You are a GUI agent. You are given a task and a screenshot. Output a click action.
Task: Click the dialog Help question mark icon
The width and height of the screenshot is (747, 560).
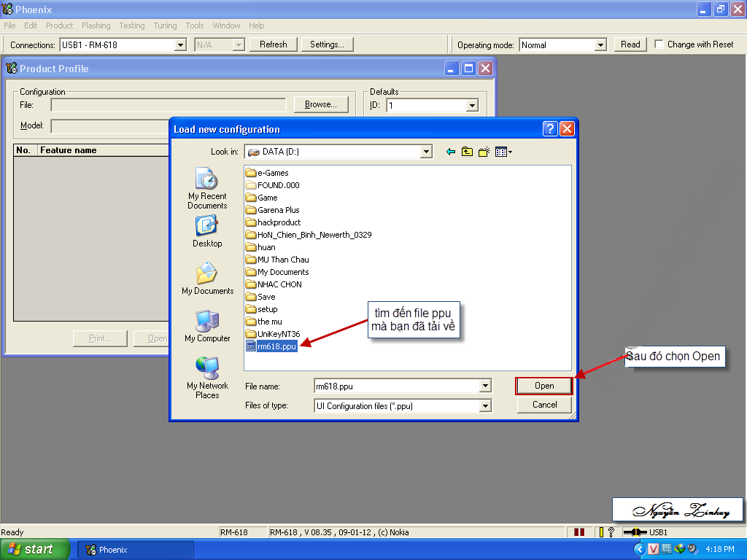(x=550, y=129)
